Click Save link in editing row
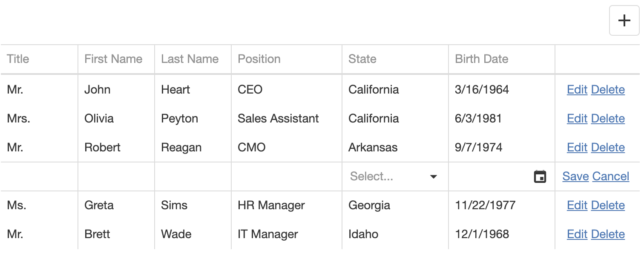Screen dimensions: 644x256 tap(575, 176)
